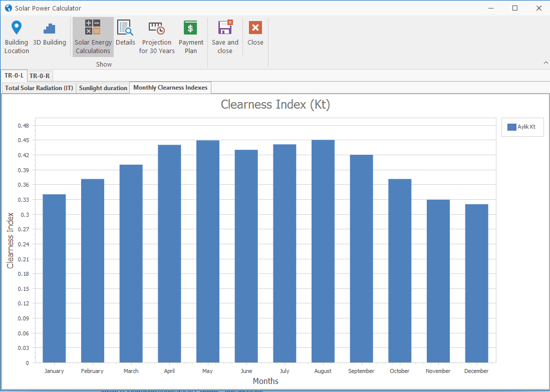
Task: Open the Details magnifier icon
Action: click(x=125, y=28)
